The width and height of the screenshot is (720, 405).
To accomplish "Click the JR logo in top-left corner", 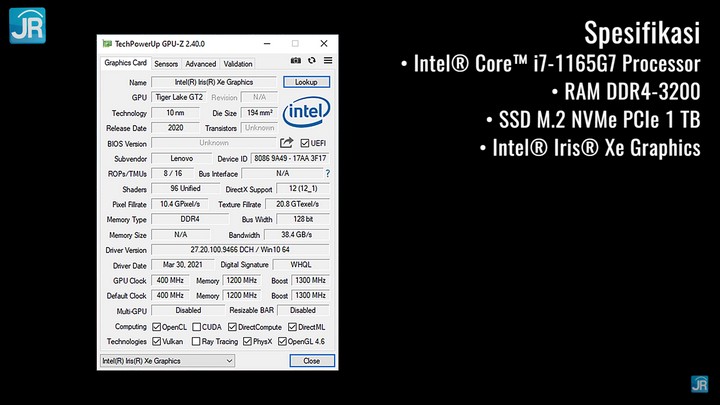I will point(27,26).
